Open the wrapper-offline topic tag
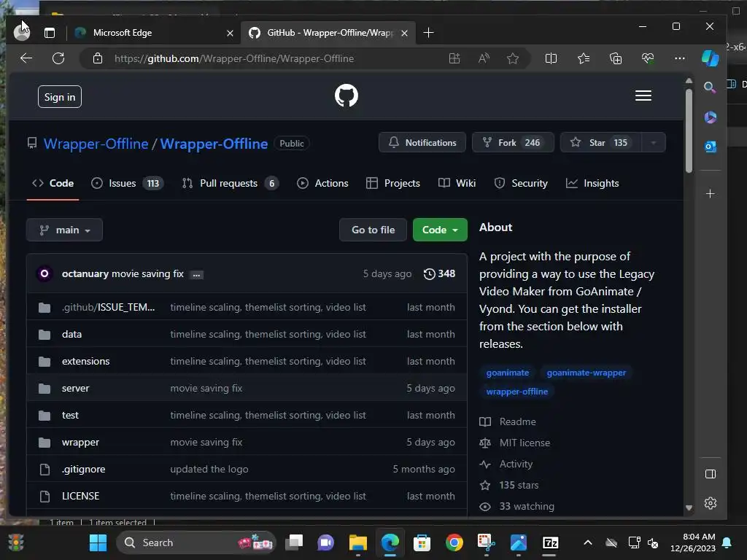The image size is (747, 560). tap(517, 392)
